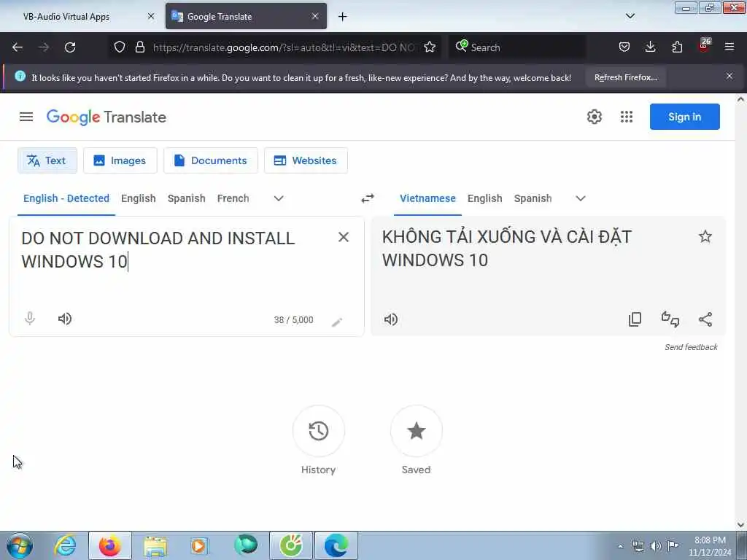This screenshot has height=560, width=747.
Task: List all open tabs chevron
Action: pos(630,16)
